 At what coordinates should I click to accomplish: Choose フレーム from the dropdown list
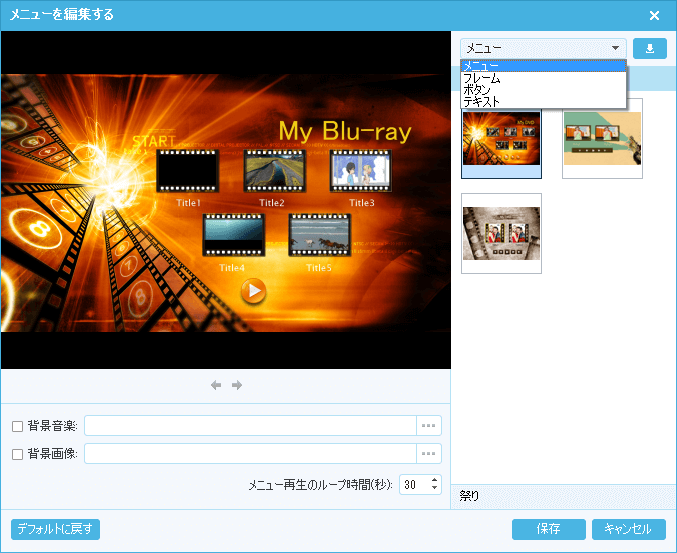pos(482,78)
